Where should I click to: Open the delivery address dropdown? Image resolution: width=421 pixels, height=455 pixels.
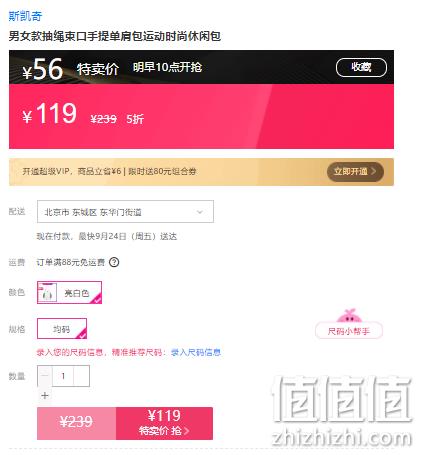tap(125, 211)
